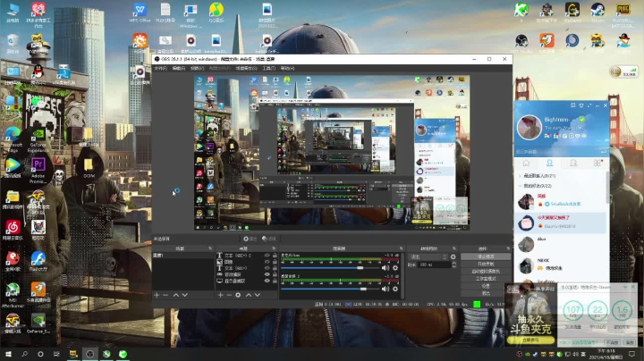
Task: Click the QQ profile avatar picture
Action: coord(530,128)
